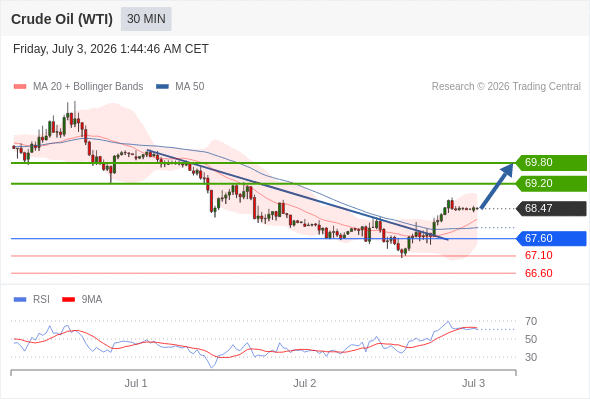This screenshot has width=590, height=400.
Task: Click the RSI 30 level label
Action: (531, 357)
